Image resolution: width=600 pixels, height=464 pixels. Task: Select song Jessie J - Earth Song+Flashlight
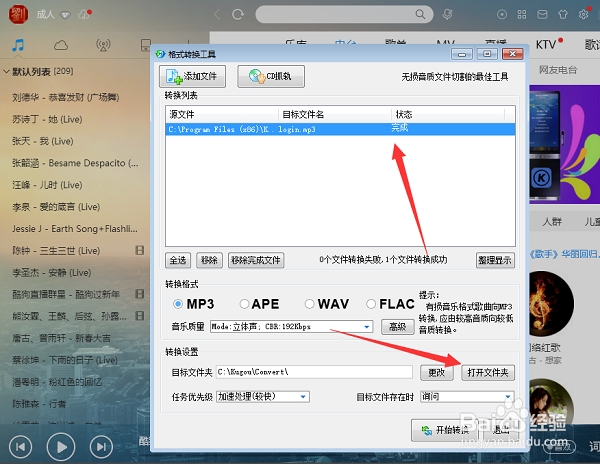click(75, 229)
